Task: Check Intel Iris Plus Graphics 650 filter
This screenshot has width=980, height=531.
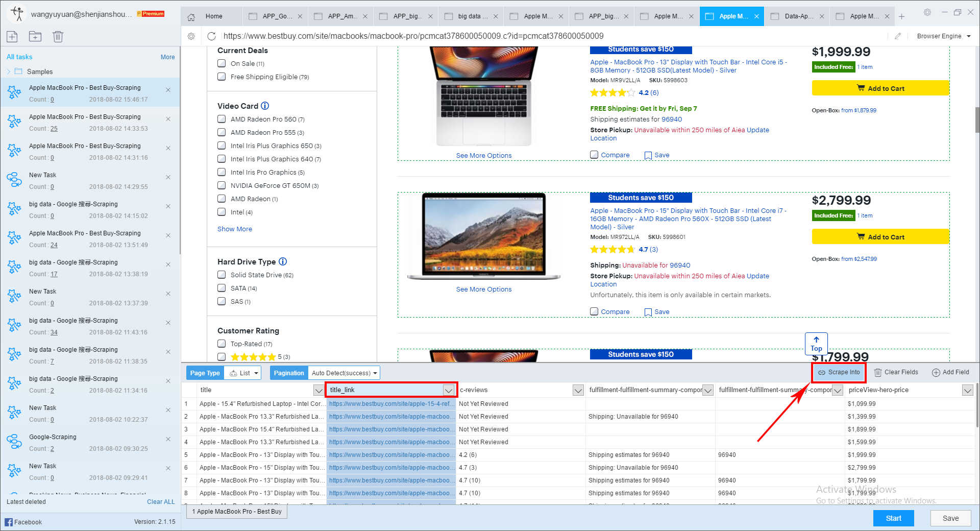Action: [x=222, y=146]
